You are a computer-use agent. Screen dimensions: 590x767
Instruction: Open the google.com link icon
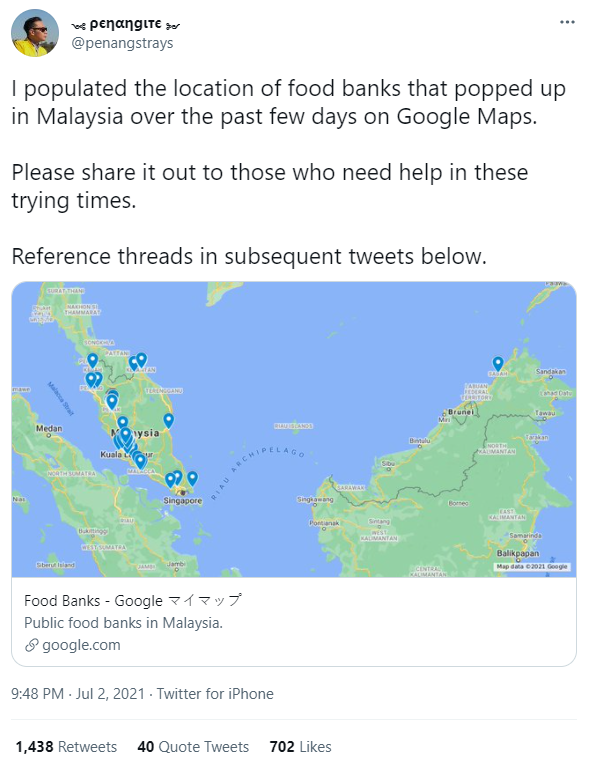31,645
